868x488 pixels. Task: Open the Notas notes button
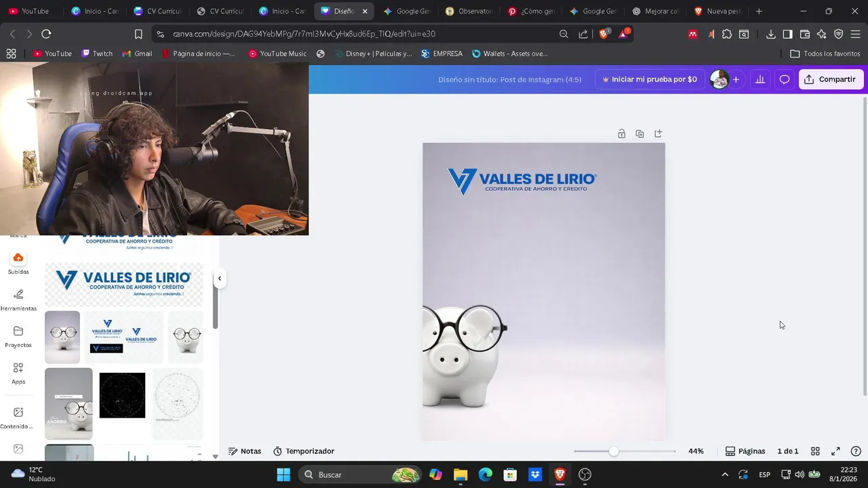[245, 451]
